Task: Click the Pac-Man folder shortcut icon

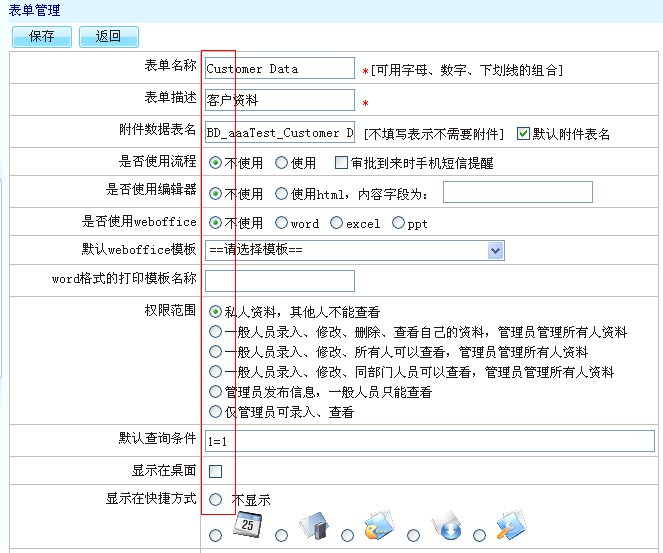Action: tap(380, 525)
